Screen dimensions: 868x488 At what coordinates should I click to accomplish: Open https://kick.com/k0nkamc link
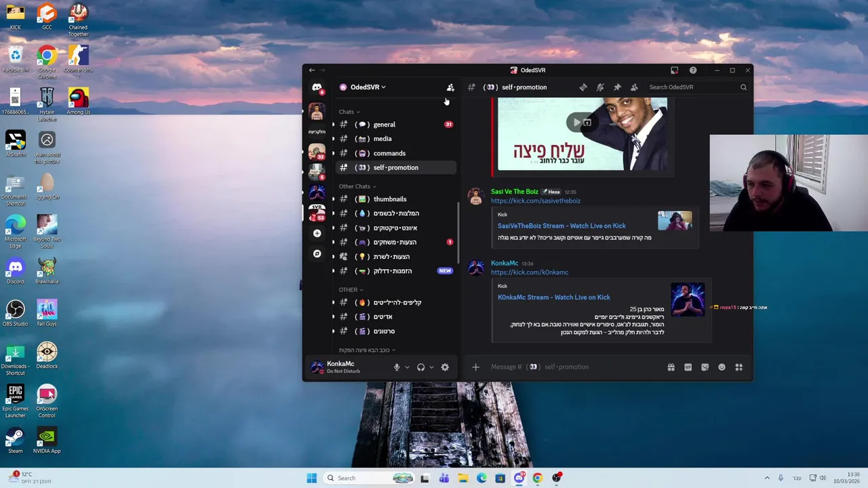tap(530, 272)
